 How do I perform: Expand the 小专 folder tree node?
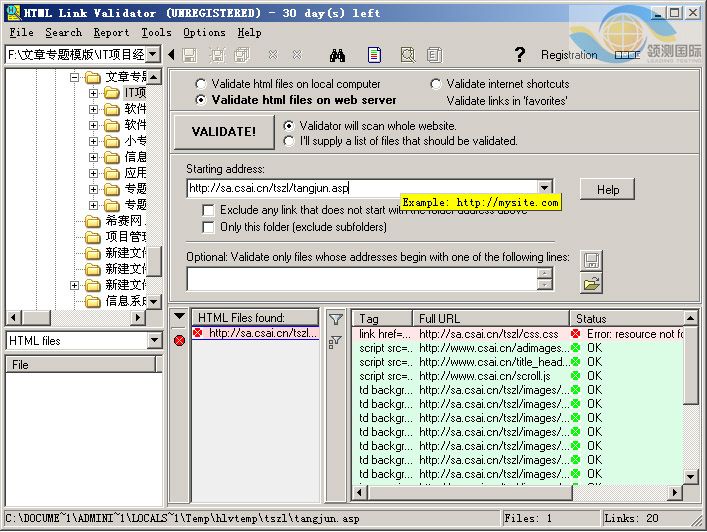click(x=93, y=141)
